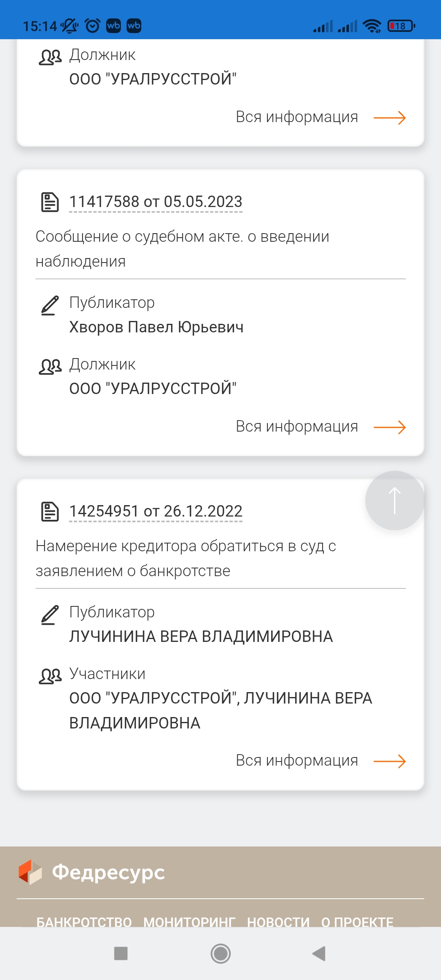
Task: Click the Участники people icon
Action: click(x=50, y=676)
